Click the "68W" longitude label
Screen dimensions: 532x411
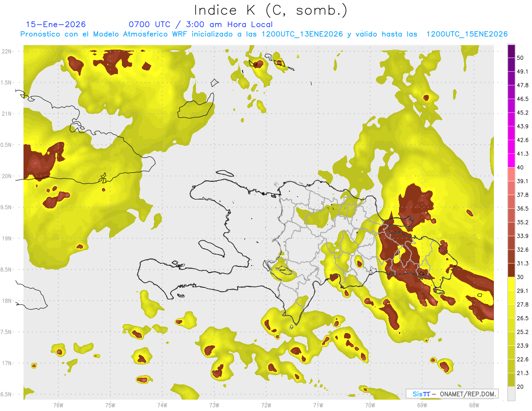point(473,405)
